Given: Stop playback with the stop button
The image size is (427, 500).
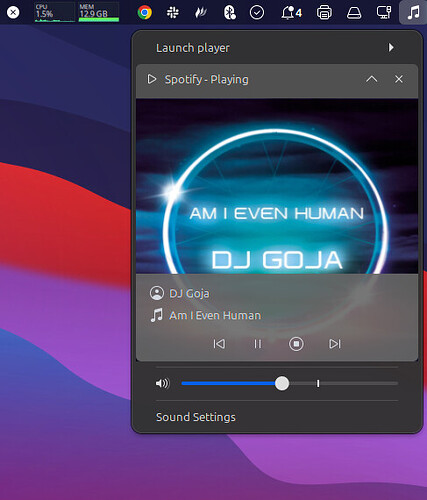Looking at the screenshot, I should coord(296,344).
